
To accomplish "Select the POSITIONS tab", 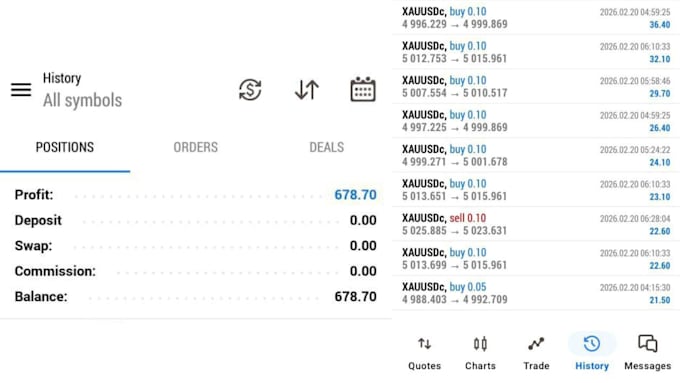I will (65, 147).
